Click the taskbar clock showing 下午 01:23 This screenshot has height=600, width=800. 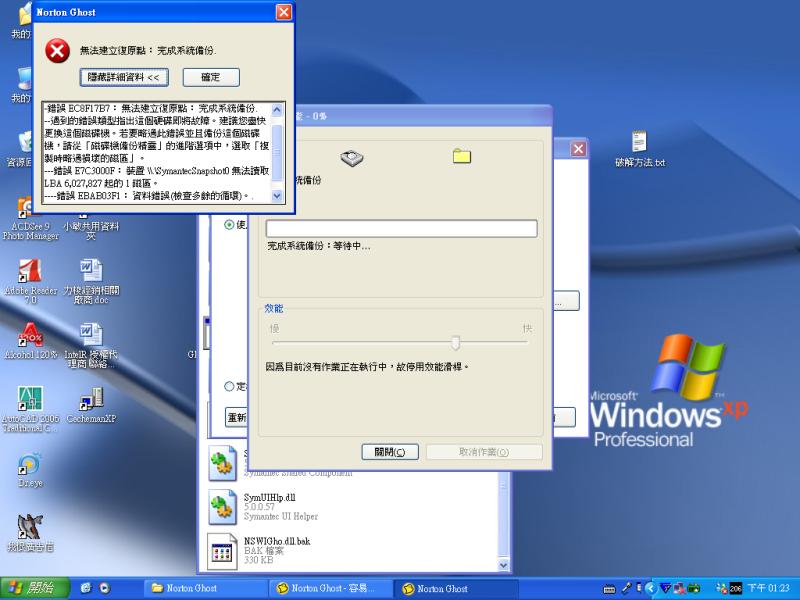click(x=768, y=588)
